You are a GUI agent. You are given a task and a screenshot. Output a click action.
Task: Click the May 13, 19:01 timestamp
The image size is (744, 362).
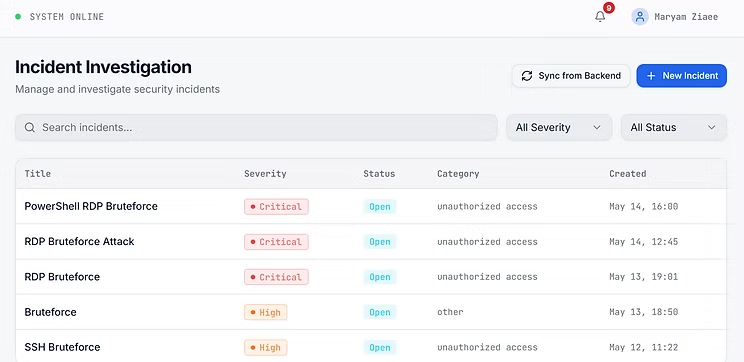point(643,277)
